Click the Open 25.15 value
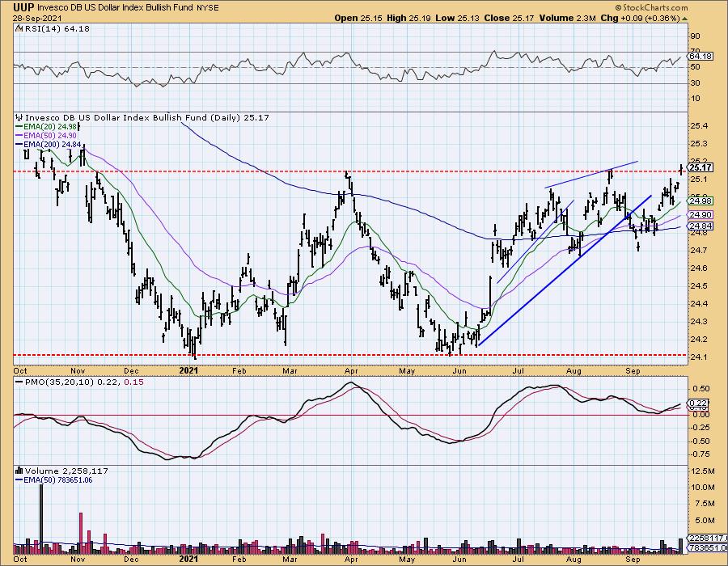 pos(359,18)
